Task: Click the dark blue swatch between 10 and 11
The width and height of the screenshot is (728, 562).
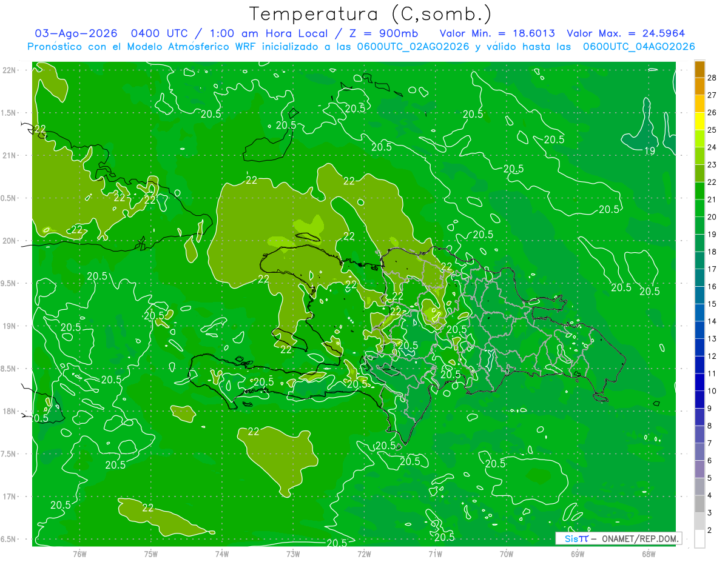Action: pyautogui.click(x=699, y=382)
